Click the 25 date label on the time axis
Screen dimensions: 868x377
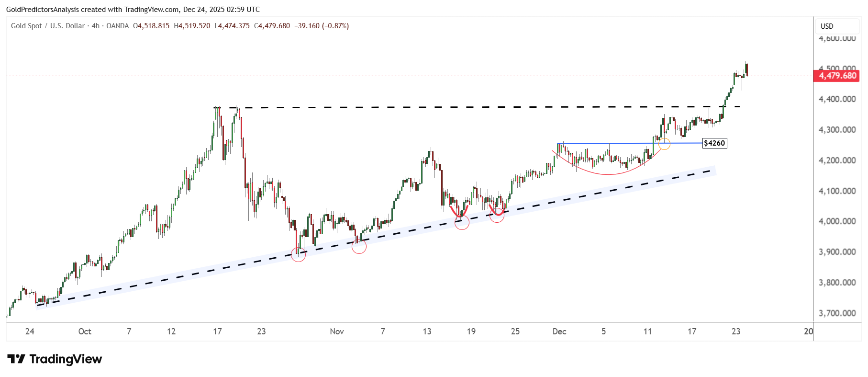(515, 331)
